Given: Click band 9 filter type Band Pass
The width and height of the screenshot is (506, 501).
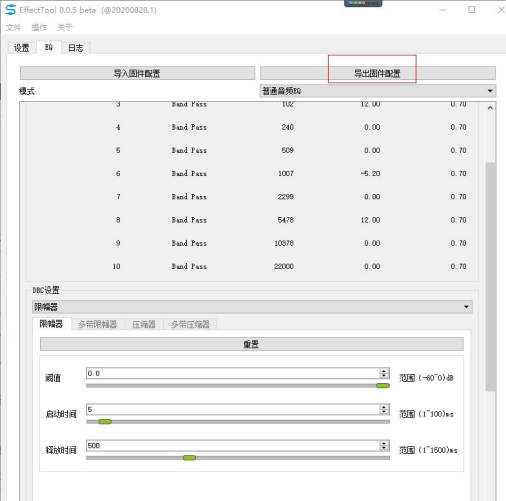Looking at the screenshot, I should tap(189, 243).
